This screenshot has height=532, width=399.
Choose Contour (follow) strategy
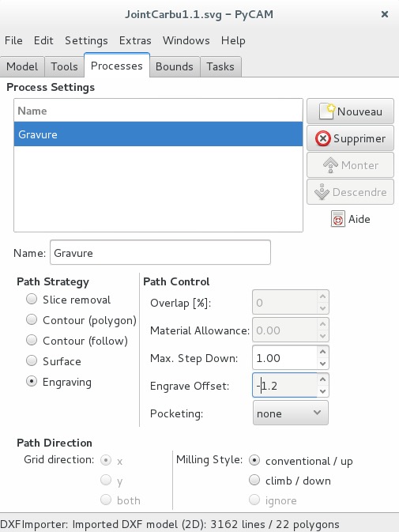(x=32, y=340)
